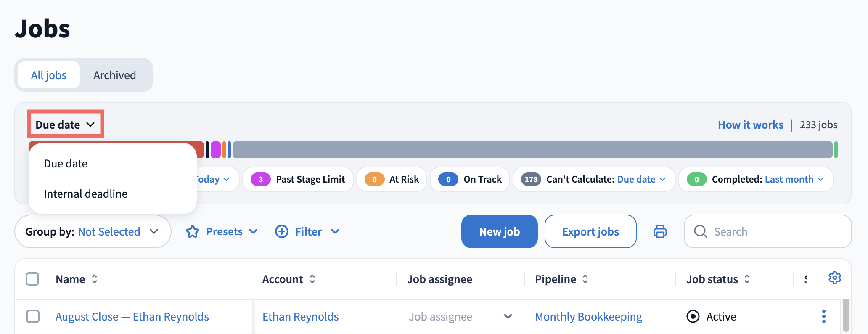Select the At Risk chip
Viewport: 868px width, 334px height.
[x=392, y=179]
